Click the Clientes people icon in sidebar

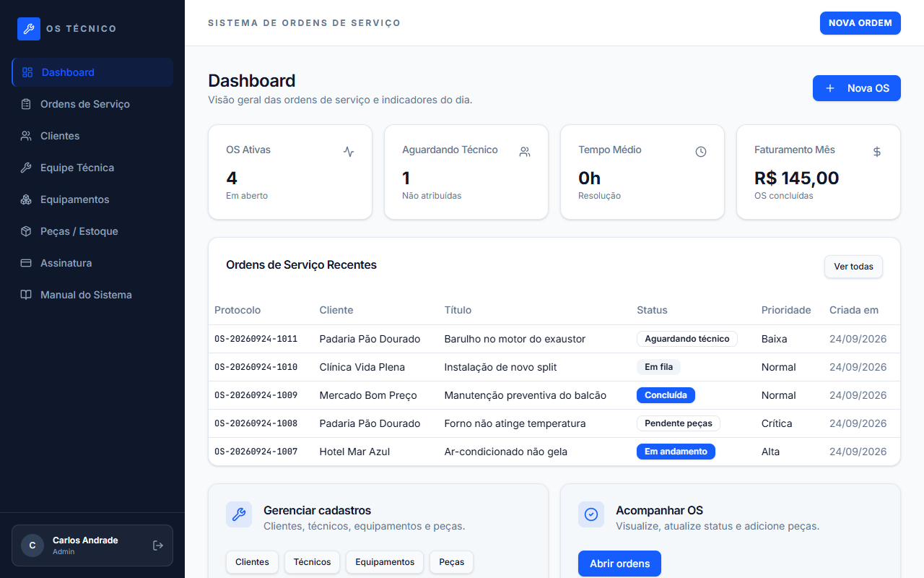(x=26, y=136)
